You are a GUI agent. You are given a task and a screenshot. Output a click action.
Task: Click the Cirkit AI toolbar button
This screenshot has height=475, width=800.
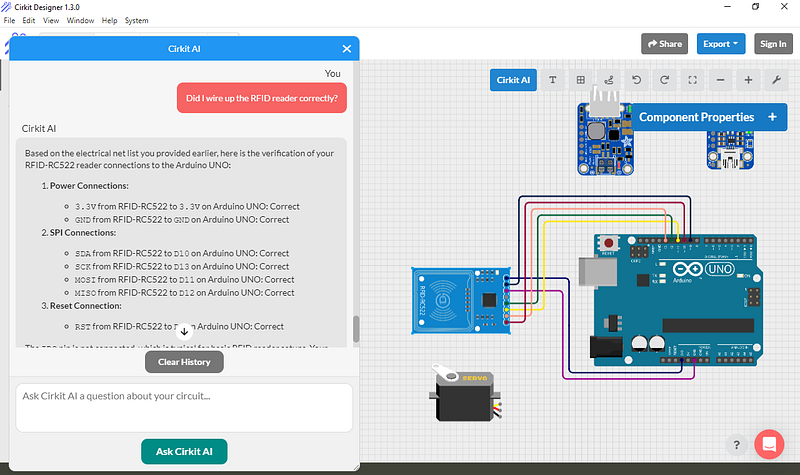pyautogui.click(x=513, y=80)
